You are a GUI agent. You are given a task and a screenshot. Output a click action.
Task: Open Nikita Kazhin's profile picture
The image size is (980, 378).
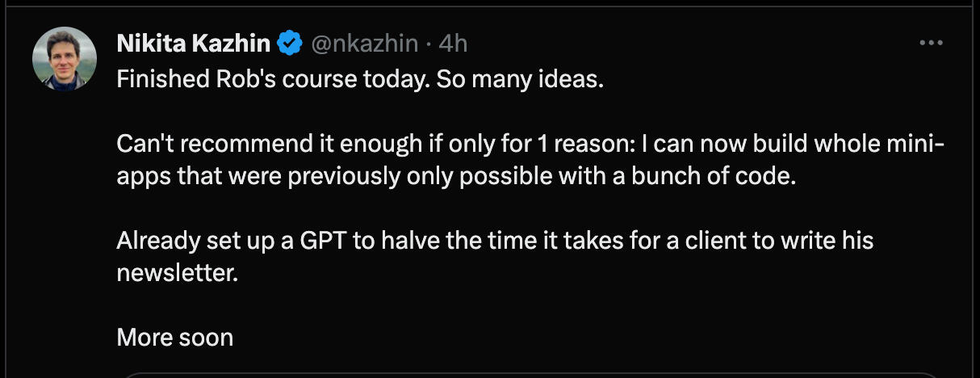[x=65, y=58]
